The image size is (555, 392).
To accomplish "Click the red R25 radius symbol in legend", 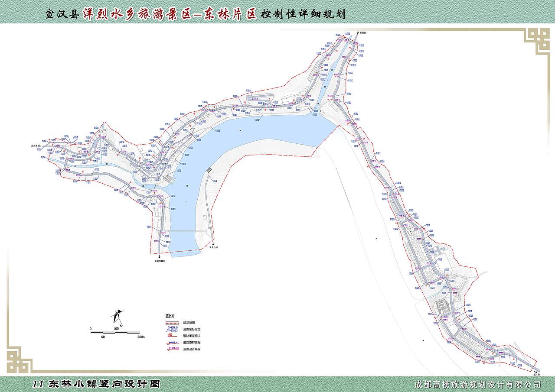I will tap(172, 335).
